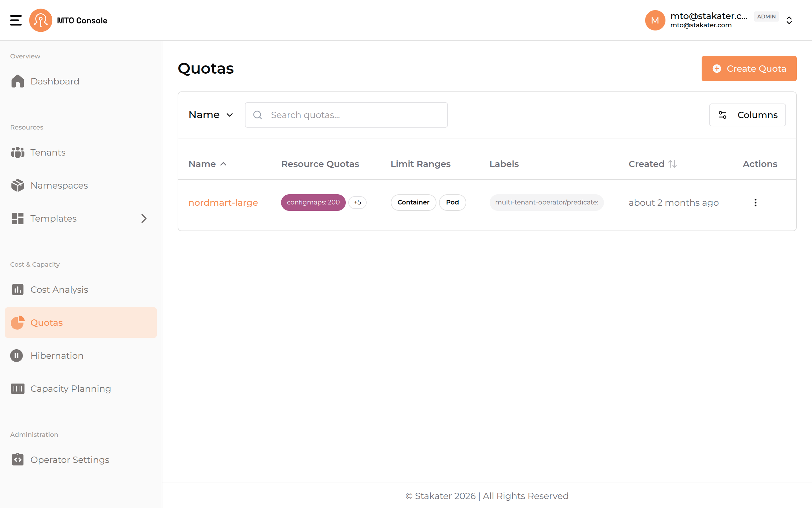Image resolution: width=812 pixels, height=508 pixels.
Task: Click the user avatar M circle
Action: pos(655,20)
